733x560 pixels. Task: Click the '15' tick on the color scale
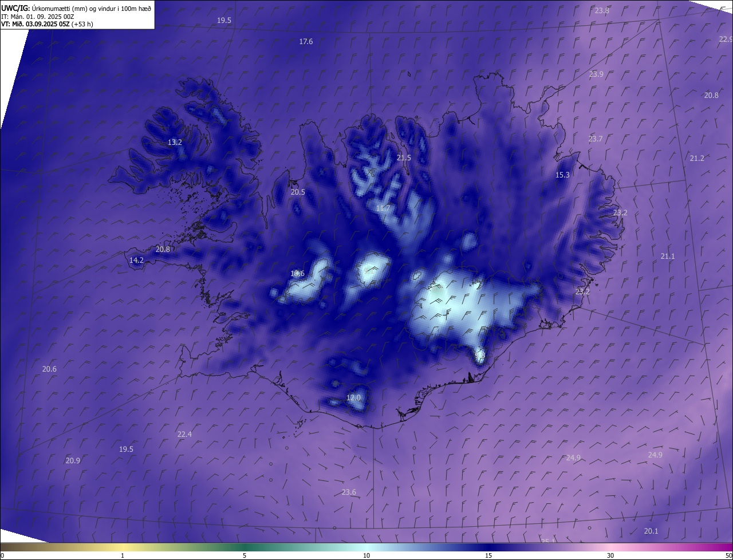[x=488, y=556]
